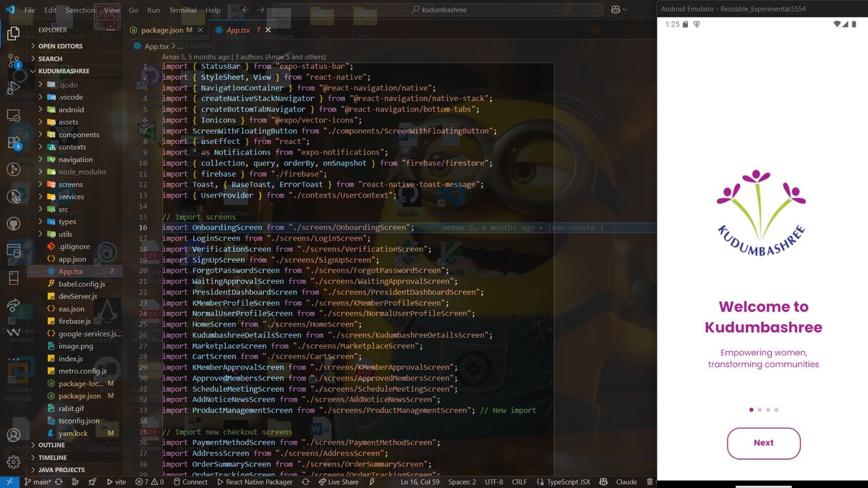Open Remote Explorer in activity bar
Viewport: 868px width, 488px height.
tap(13, 115)
